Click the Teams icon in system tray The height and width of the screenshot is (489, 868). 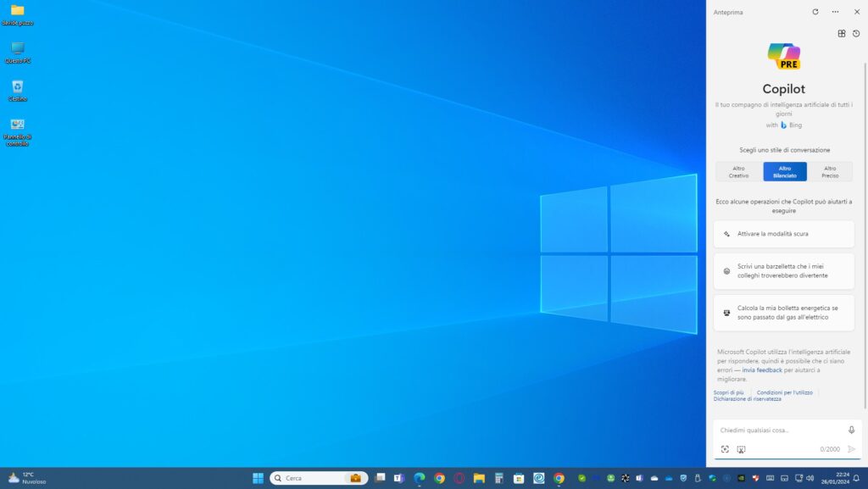click(x=639, y=478)
